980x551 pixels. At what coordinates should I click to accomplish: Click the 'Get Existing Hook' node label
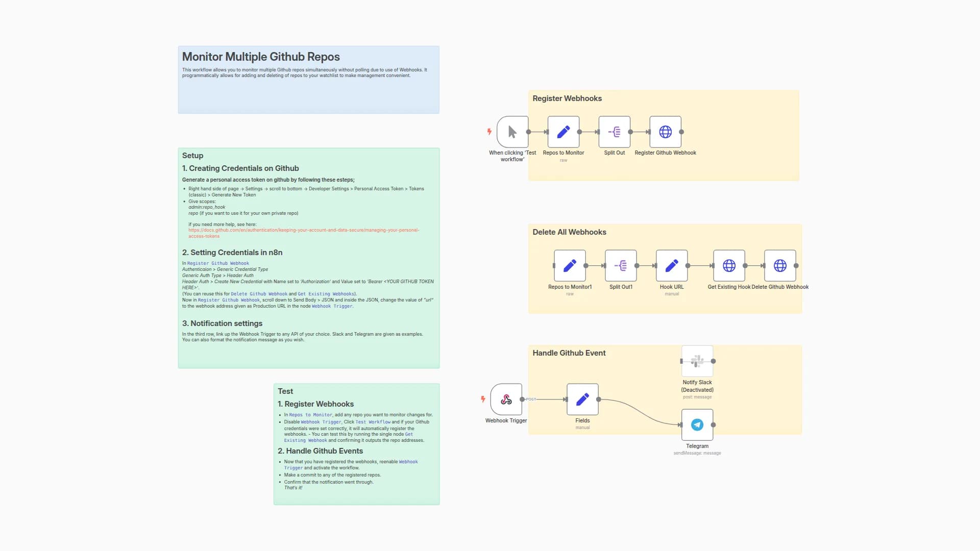[x=729, y=287]
